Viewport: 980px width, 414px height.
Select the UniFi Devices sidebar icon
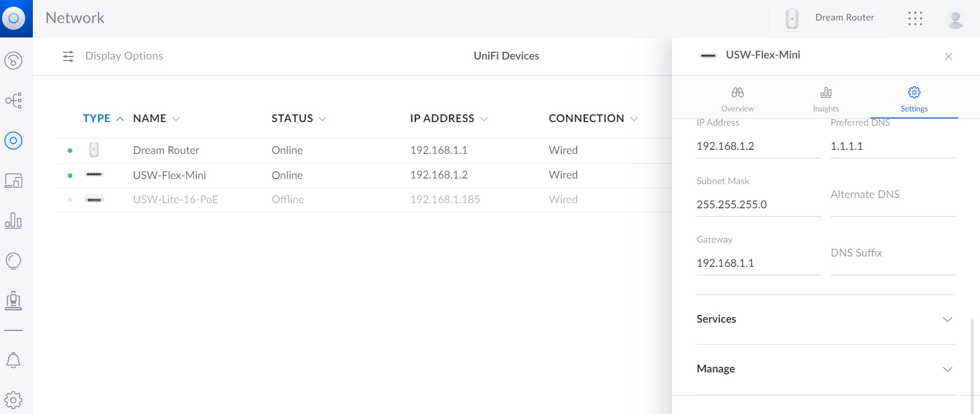(x=13, y=141)
